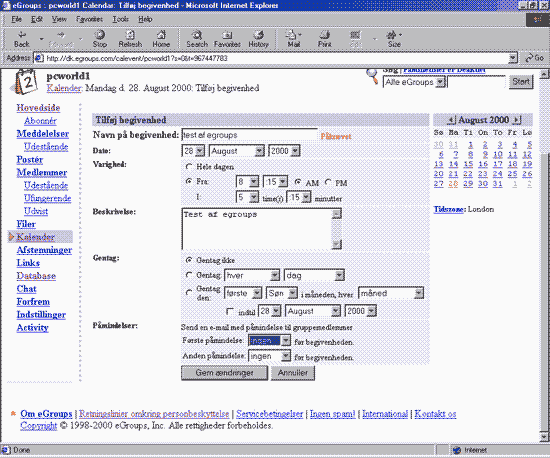This screenshot has width=550, height=458.
Task: Go to Home via toolbar icon
Action: 161,39
